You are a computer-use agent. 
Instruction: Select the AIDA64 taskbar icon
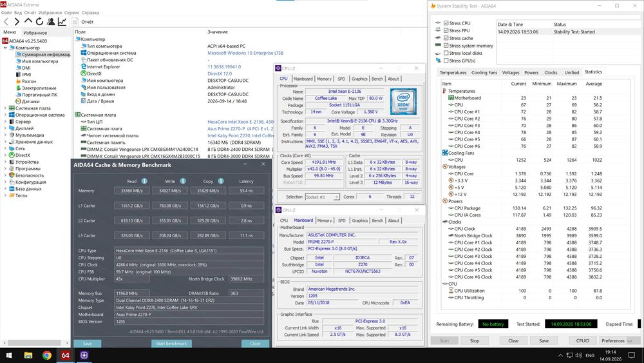click(x=65, y=355)
